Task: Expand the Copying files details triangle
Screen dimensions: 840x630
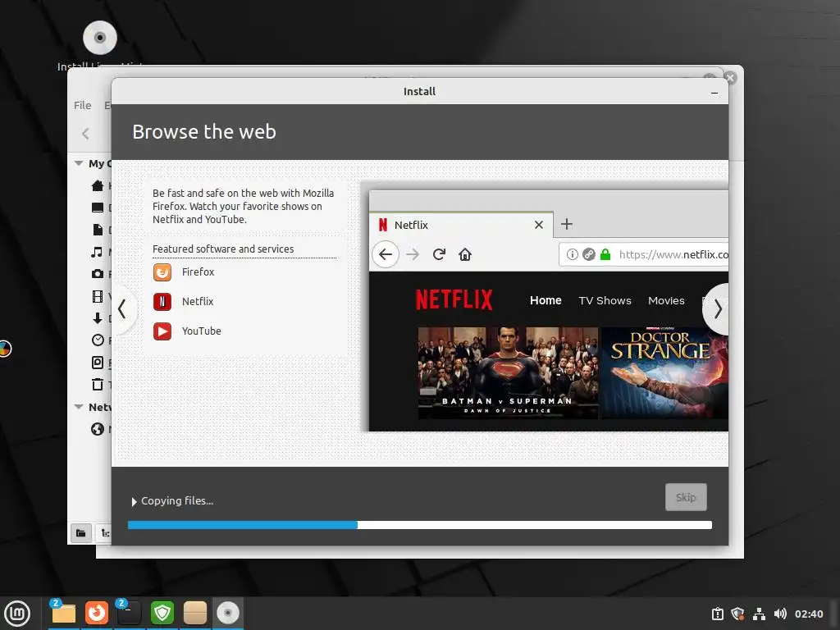Action: pyautogui.click(x=134, y=501)
